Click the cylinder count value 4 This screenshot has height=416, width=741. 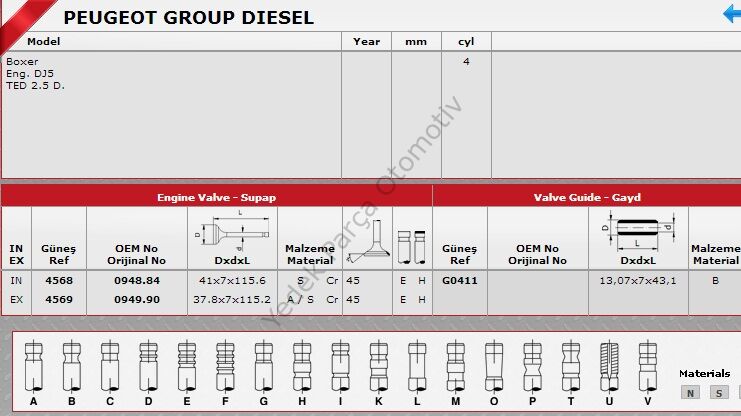click(x=466, y=61)
